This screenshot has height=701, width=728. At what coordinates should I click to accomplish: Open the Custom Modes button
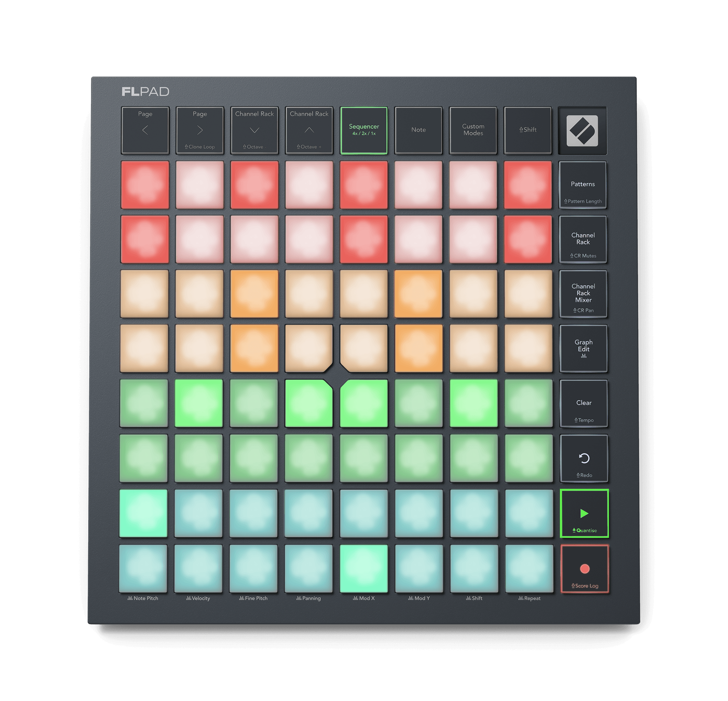coord(473,130)
